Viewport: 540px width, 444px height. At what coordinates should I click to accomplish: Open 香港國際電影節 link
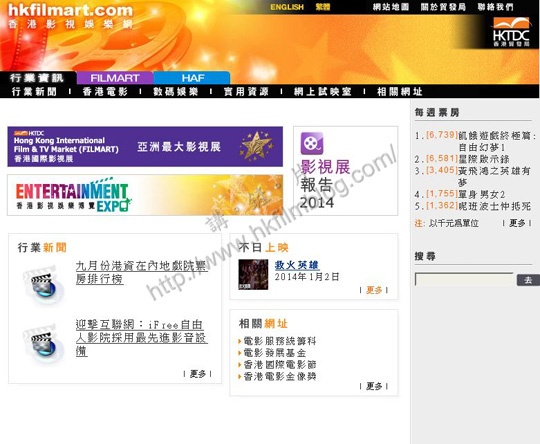(280, 364)
